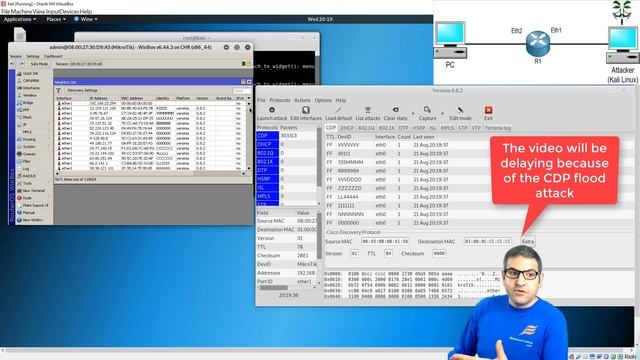Click the Source MAC input field
The image size is (640, 360).
click(385, 242)
